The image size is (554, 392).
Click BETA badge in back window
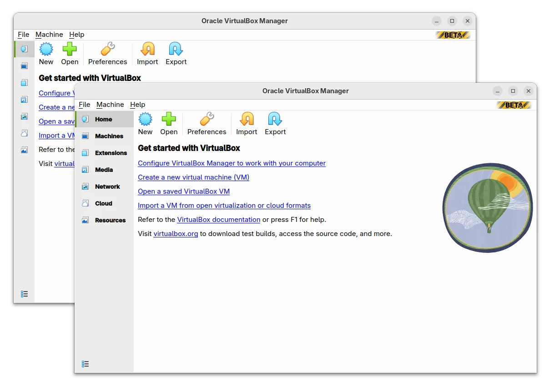coord(453,35)
